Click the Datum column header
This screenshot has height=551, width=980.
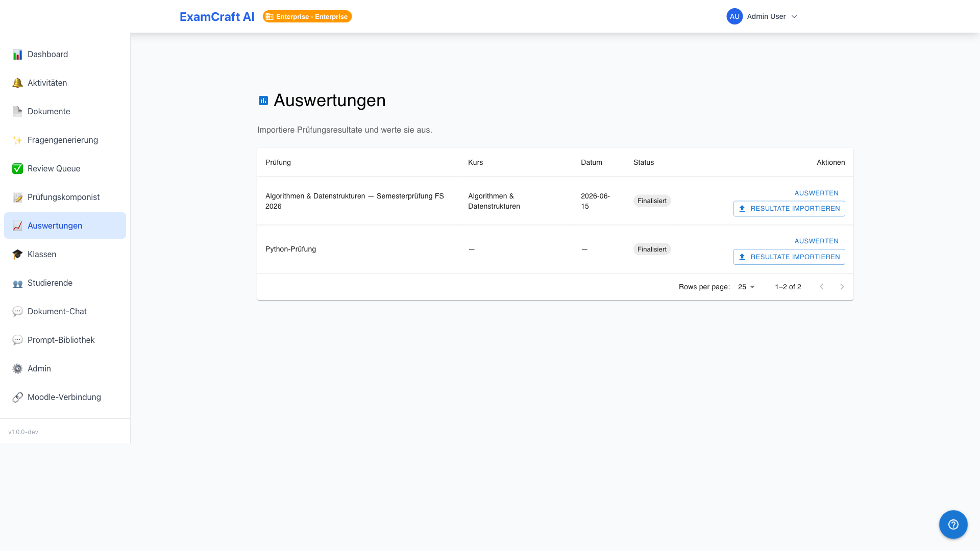(591, 162)
